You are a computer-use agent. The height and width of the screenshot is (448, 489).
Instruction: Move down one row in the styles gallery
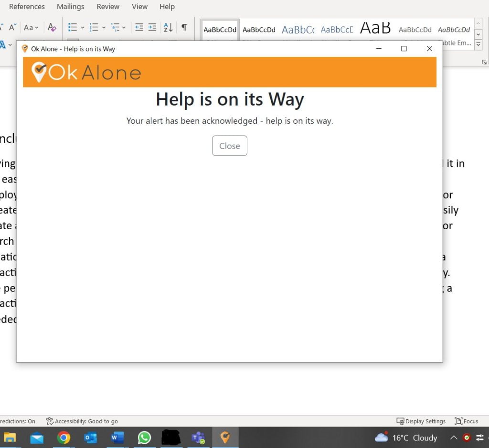coord(478,34)
